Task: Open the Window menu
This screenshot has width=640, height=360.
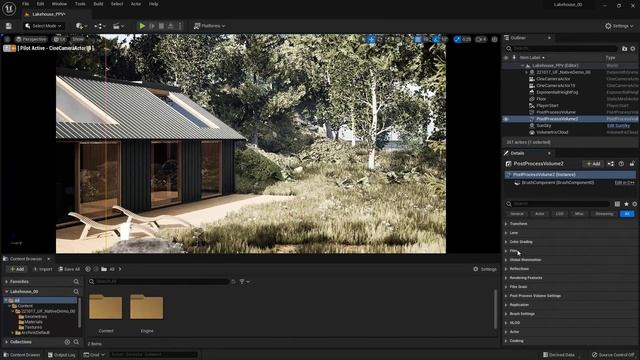Action: pyautogui.click(x=59, y=4)
